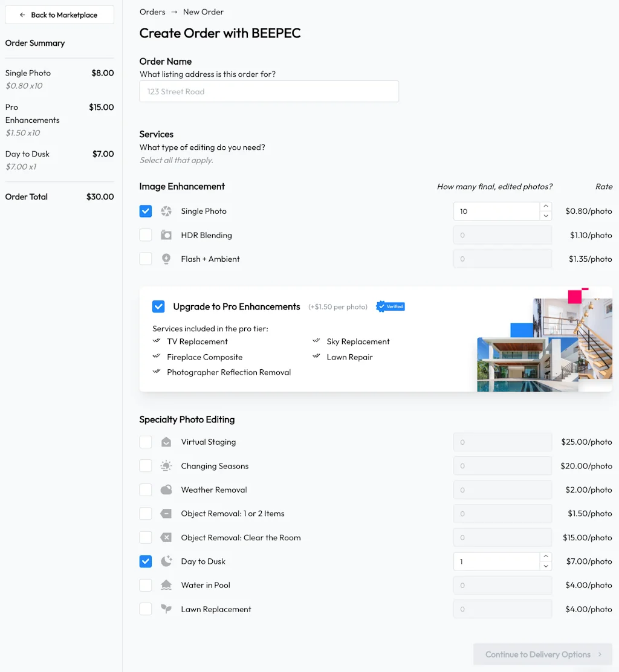Check the Lawn Replacement checkbox

(146, 609)
